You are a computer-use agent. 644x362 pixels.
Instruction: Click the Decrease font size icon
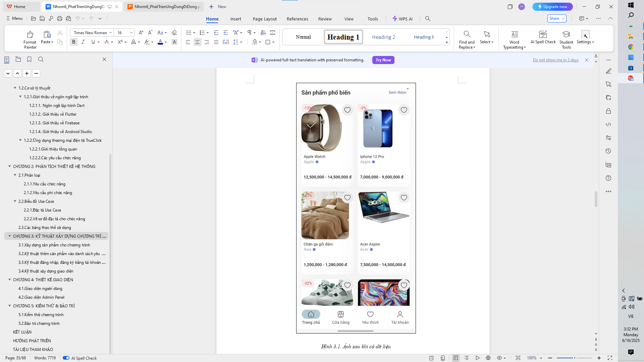coord(151,33)
